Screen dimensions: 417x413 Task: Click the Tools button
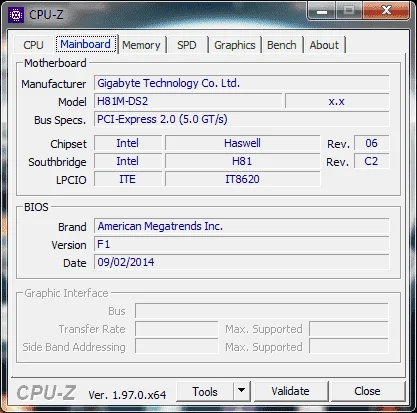click(205, 391)
